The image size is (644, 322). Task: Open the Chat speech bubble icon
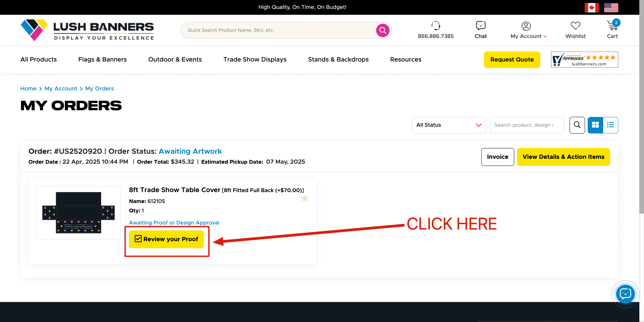[480, 26]
